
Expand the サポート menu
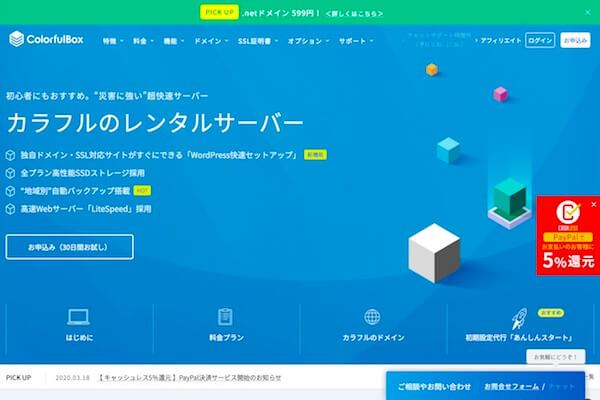(x=356, y=41)
